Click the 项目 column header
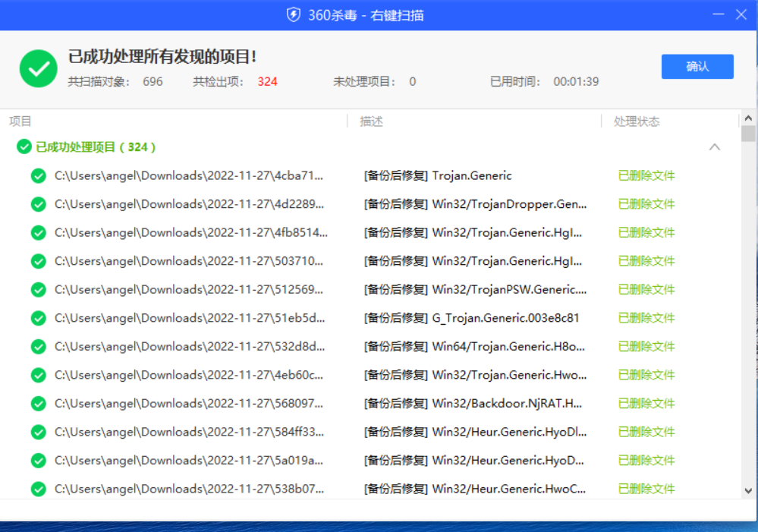The height and width of the screenshot is (532, 758). click(20, 121)
